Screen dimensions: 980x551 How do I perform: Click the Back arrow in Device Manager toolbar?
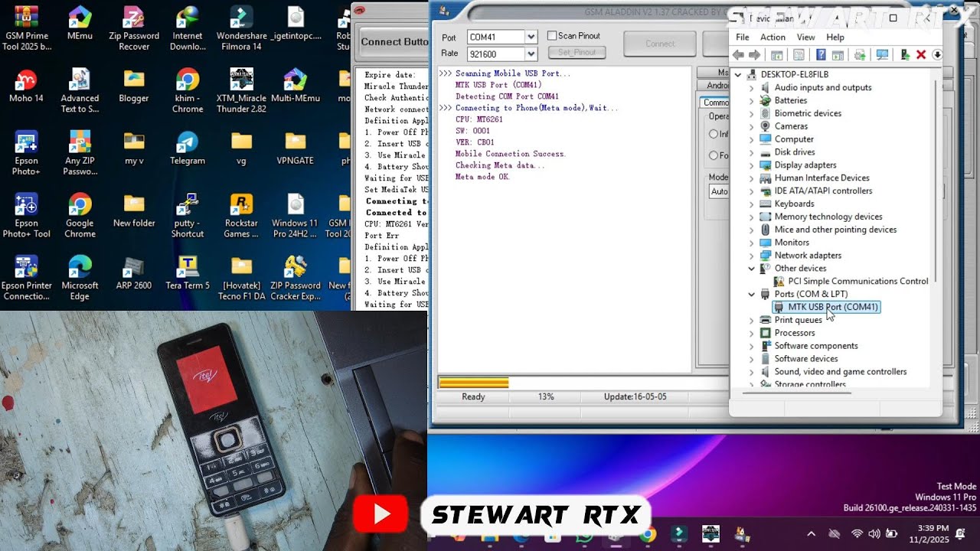coord(738,54)
